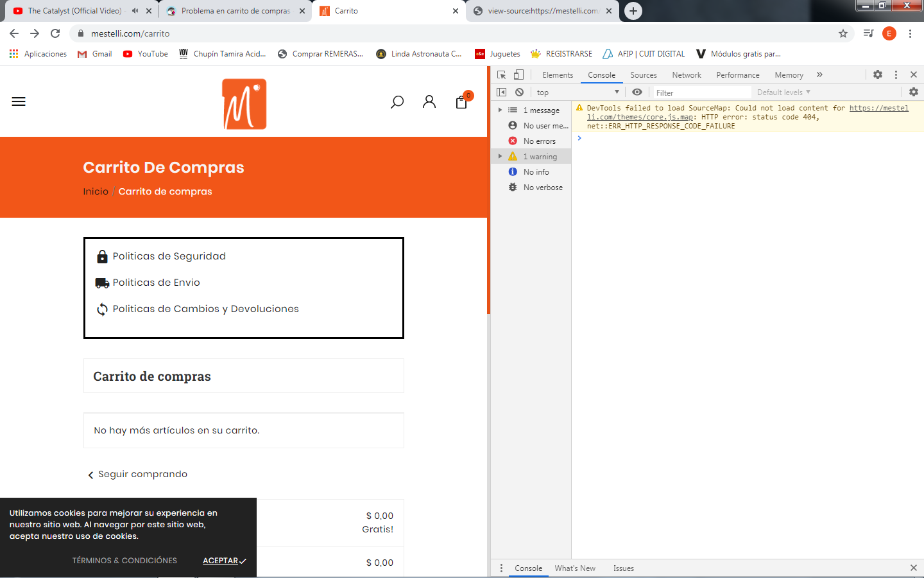924x578 pixels.
Task: Open the Gmail bookmark
Action: click(94, 54)
